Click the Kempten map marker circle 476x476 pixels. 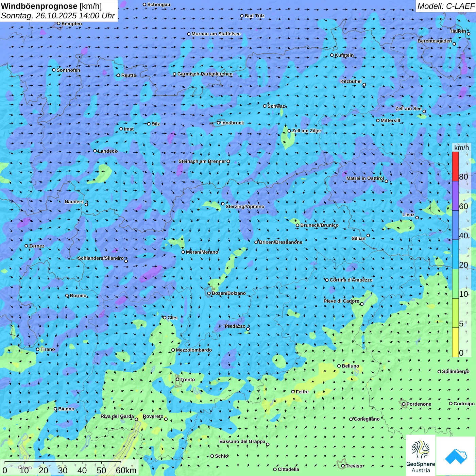point(58,23)
